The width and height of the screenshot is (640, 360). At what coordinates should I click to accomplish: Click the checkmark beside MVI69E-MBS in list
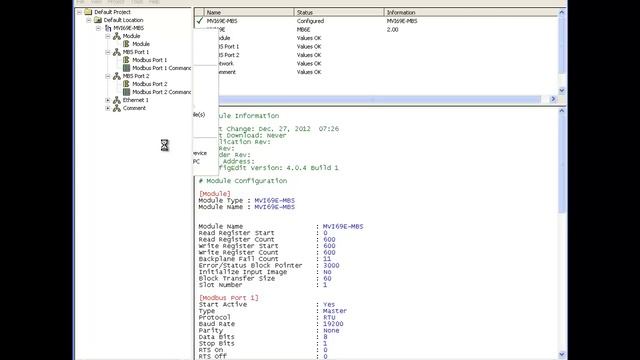coord(200,20)
